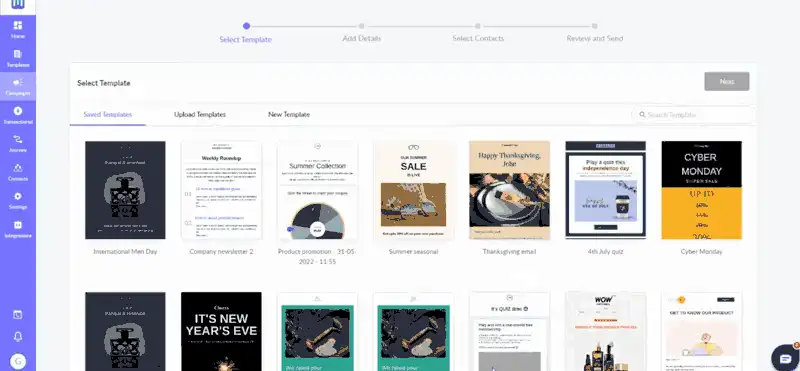Screen dimensions: 800x371
Task: Open the chat support widget
Action: pyautogui.click(x=786, y=357)
